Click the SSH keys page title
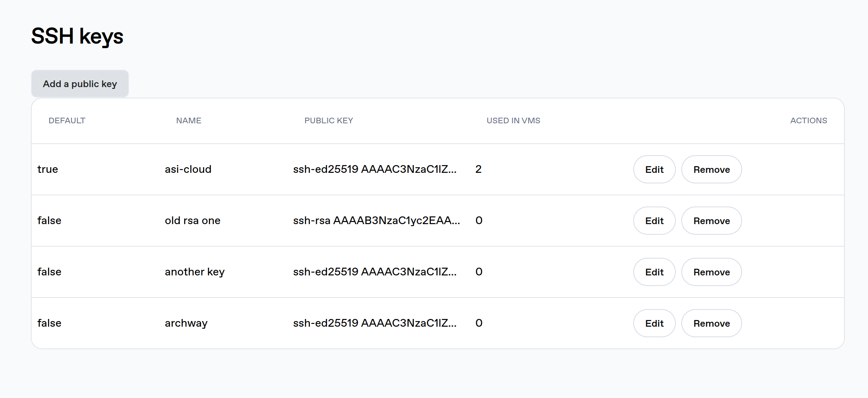 pyautogui.click(x=77, y=35)
